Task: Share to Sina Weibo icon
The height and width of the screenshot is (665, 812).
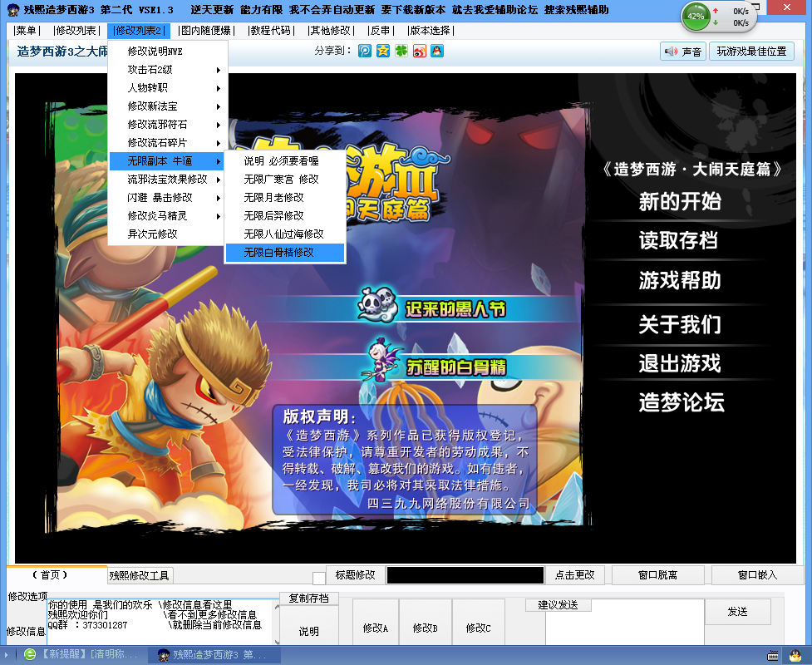Action: [x=420, y=51]
